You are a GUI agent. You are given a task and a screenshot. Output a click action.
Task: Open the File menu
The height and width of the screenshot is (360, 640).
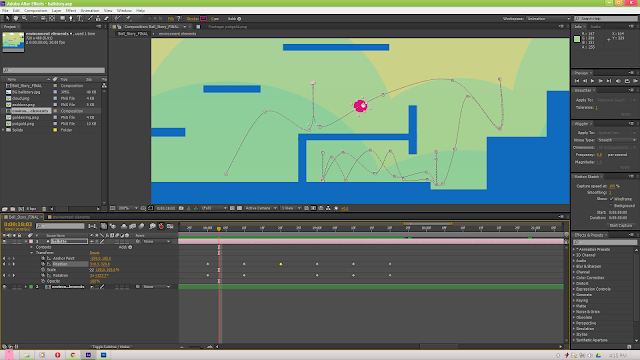click(x=5, y=11)
